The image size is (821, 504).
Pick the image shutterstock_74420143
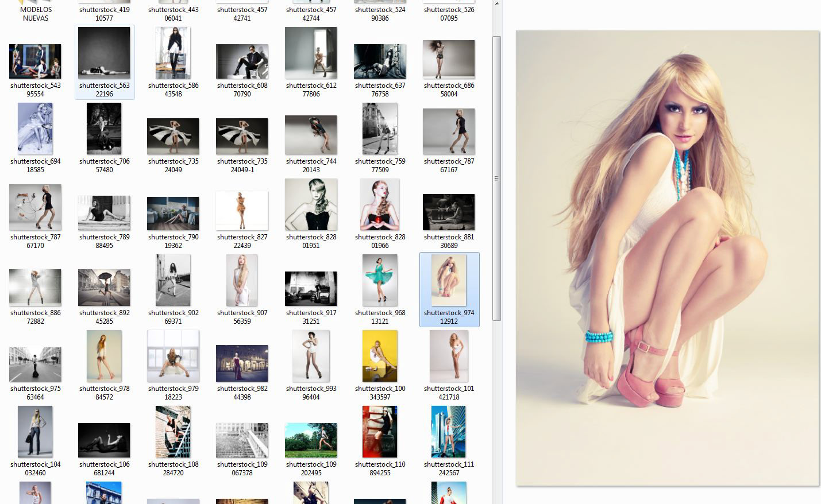(x=311, y=135)
